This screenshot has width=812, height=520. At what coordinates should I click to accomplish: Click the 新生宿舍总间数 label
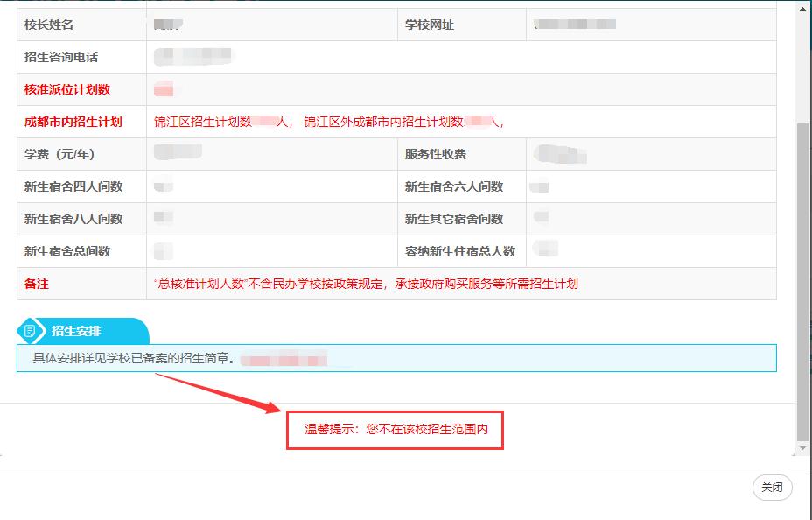(x=67, y=252)
